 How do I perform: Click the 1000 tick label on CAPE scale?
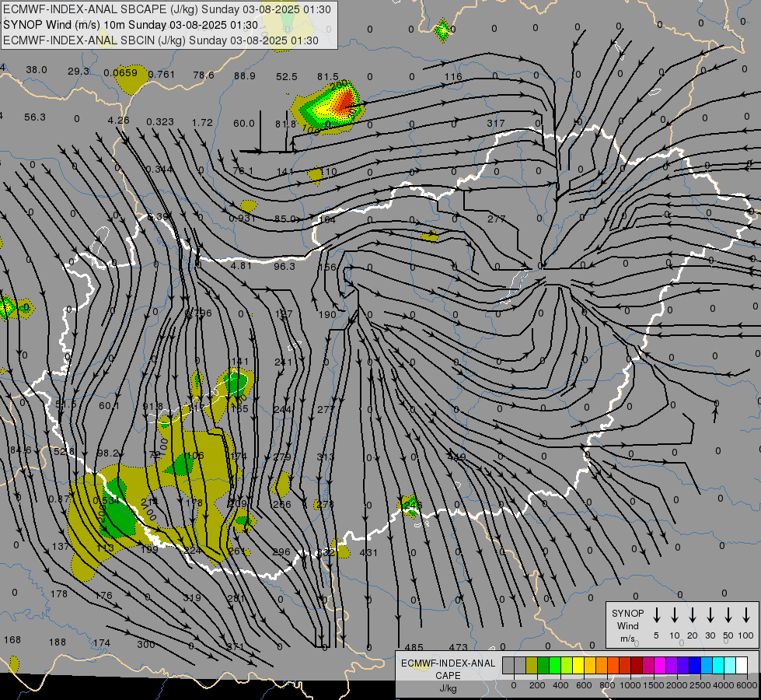pos(630,685)
